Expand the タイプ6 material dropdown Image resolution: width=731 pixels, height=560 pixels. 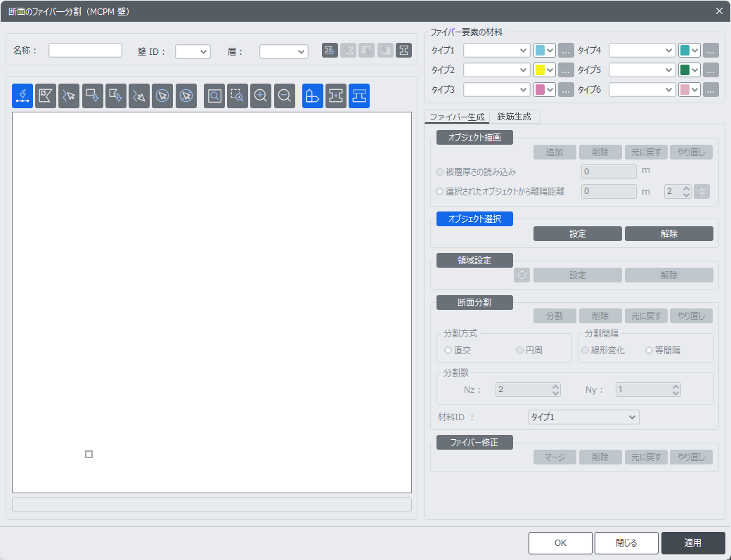(642, 89)
